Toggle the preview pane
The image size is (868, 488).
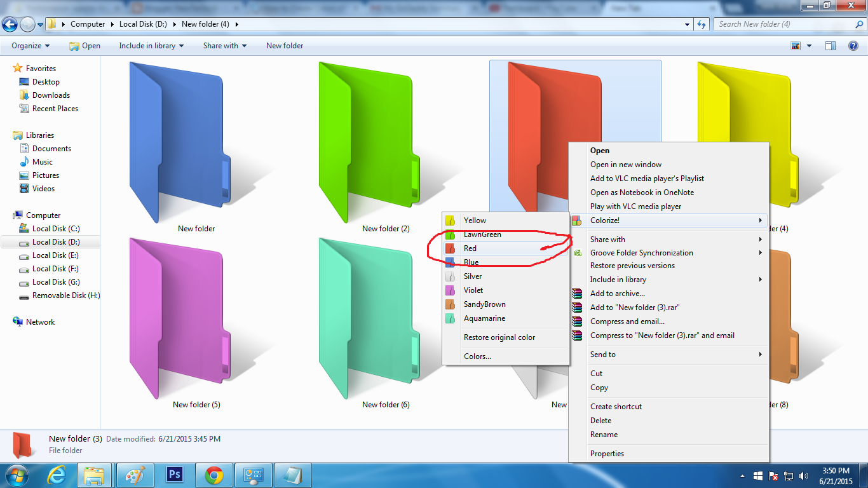point(830,45)
